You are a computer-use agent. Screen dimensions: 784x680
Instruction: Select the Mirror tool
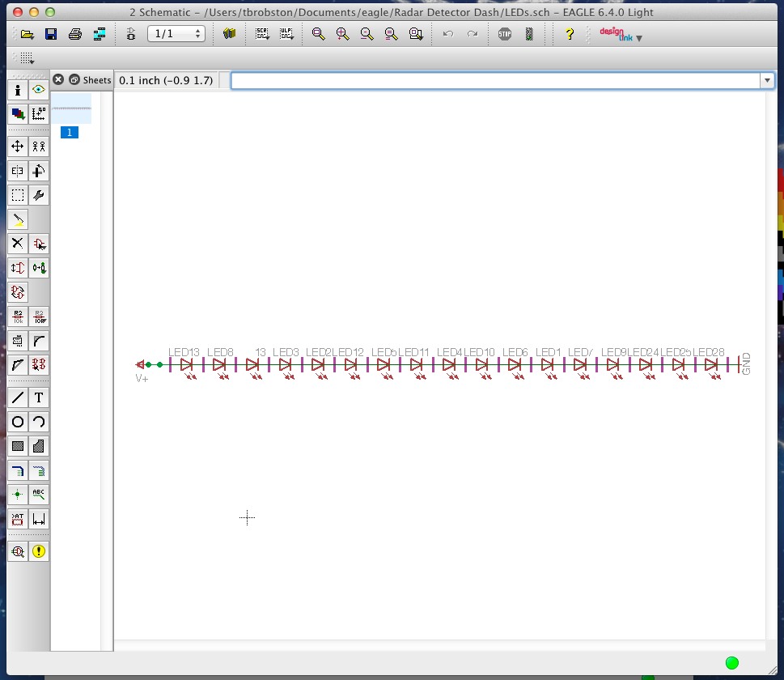18,171
